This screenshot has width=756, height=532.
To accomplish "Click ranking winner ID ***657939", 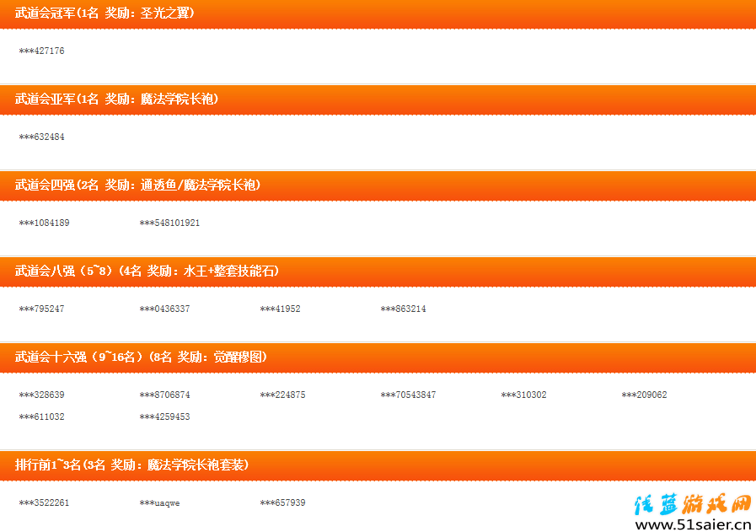I will pyautogui.click(x=282, y=503).
